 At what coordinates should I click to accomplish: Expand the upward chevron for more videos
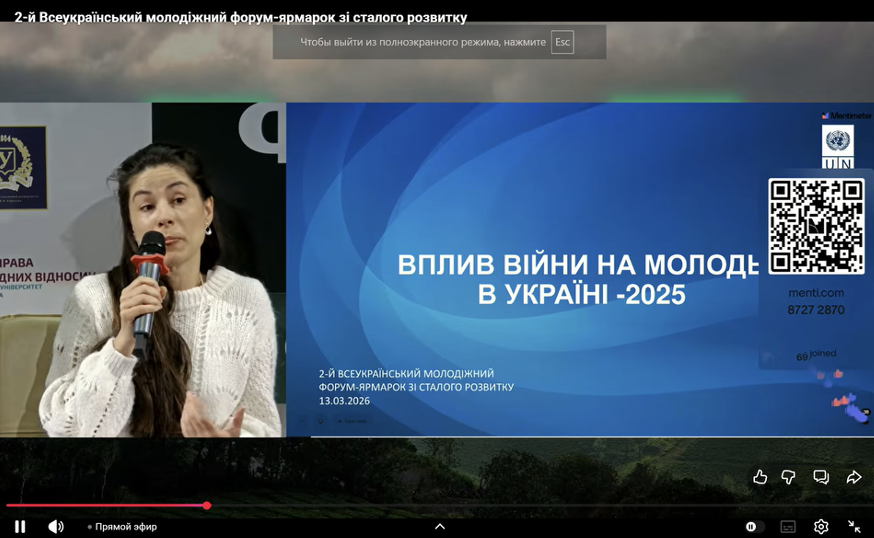[439, 527]
